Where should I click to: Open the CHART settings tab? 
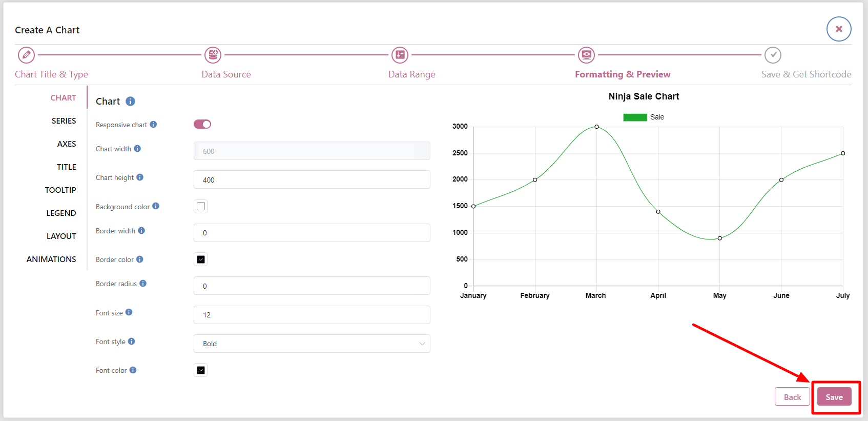click(63, 97)
